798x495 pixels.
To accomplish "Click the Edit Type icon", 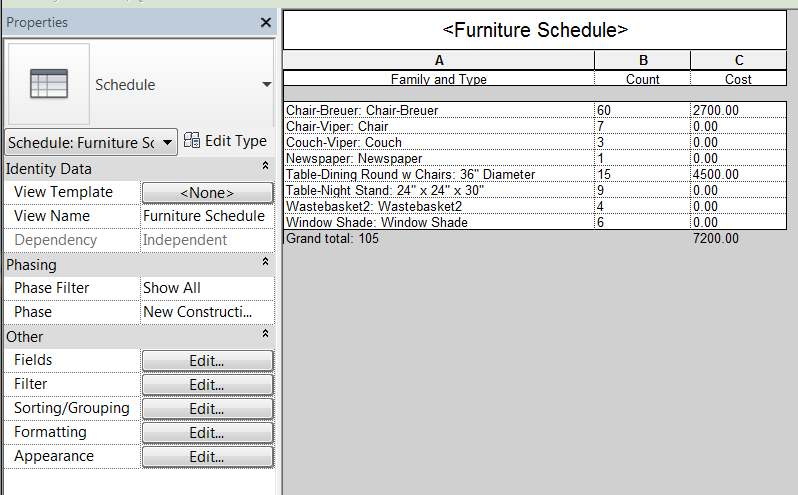I will (x=225, y=142).
